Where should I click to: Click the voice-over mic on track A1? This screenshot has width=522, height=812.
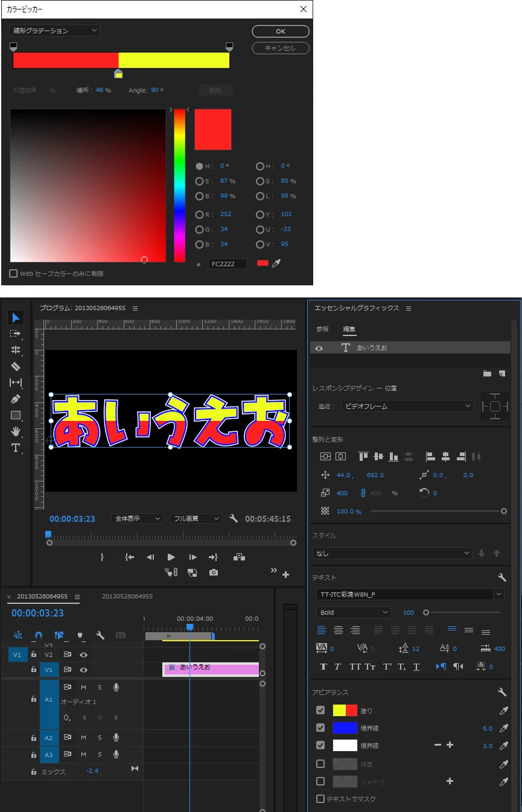coord(116,687)
